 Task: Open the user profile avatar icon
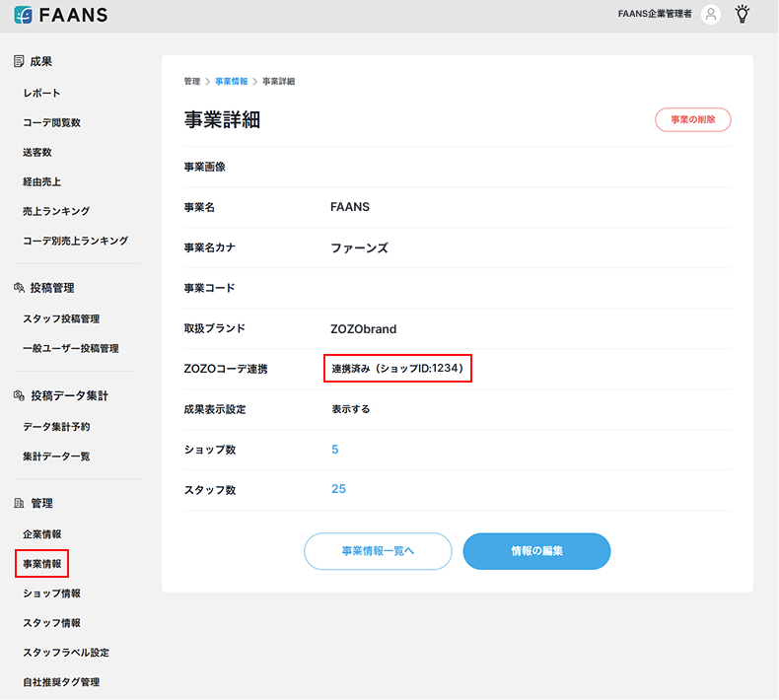click(710, 15)
